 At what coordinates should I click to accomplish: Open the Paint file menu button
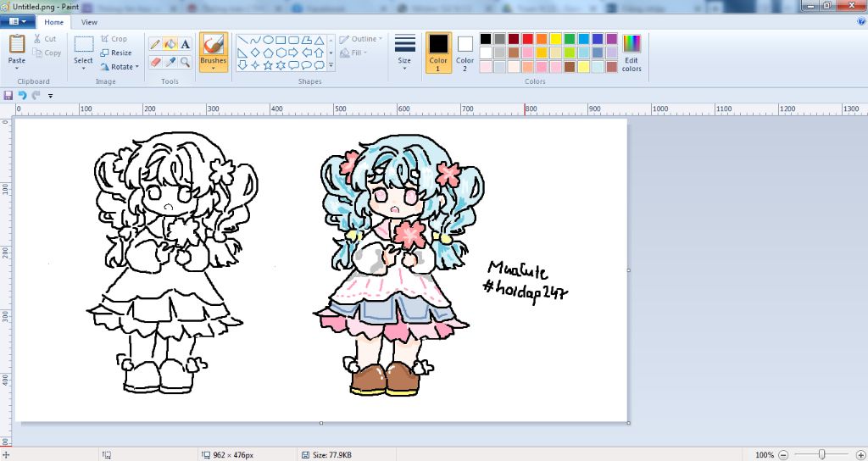[18, 21]
